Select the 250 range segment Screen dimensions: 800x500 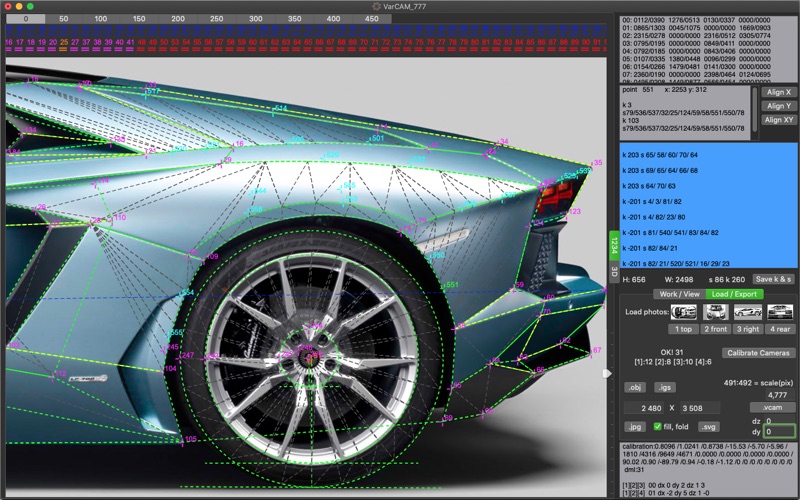click(217, 19)
